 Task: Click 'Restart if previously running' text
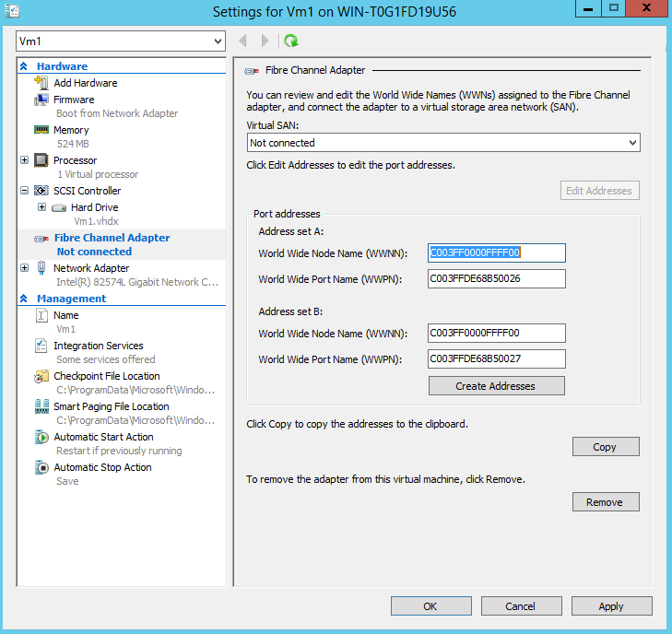tap(119, 452)
